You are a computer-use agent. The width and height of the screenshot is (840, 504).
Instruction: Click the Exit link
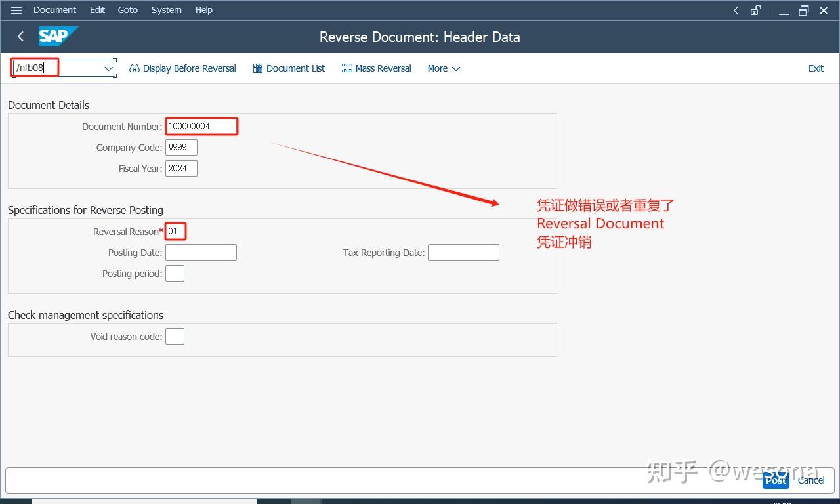point(816,68)
